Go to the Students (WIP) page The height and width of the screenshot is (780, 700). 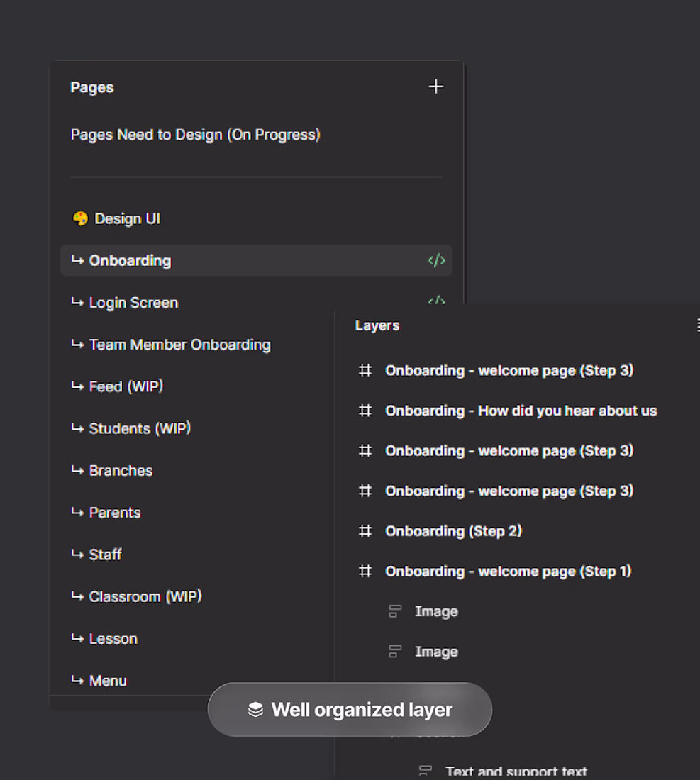[x=140, y=428]
